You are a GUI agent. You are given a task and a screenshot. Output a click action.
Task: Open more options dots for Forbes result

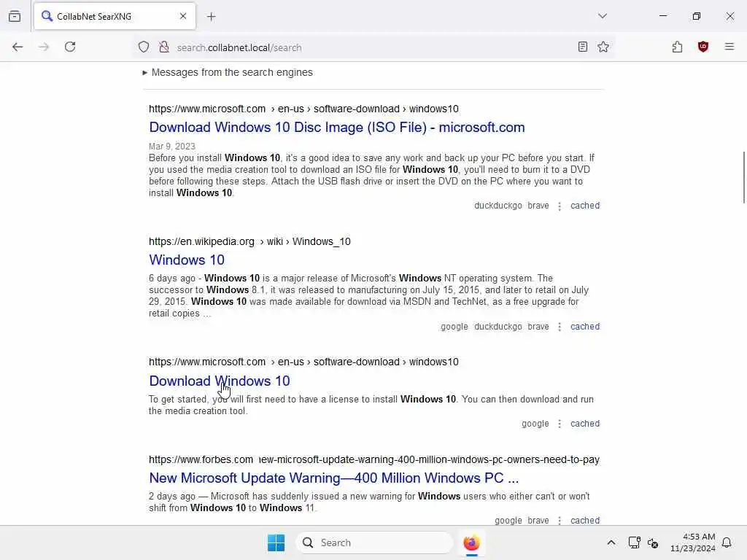[x=560, y=521]
